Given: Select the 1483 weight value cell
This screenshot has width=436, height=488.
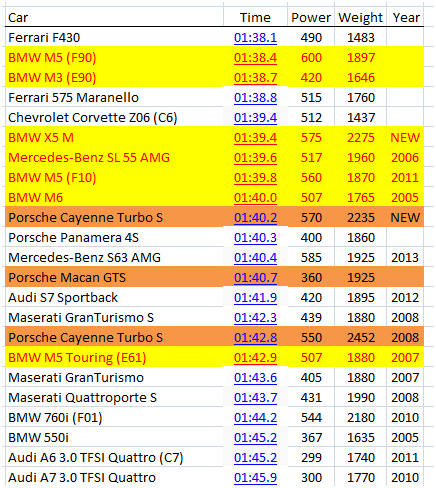Looking at the screenshot, I should [x=361, y=37].
